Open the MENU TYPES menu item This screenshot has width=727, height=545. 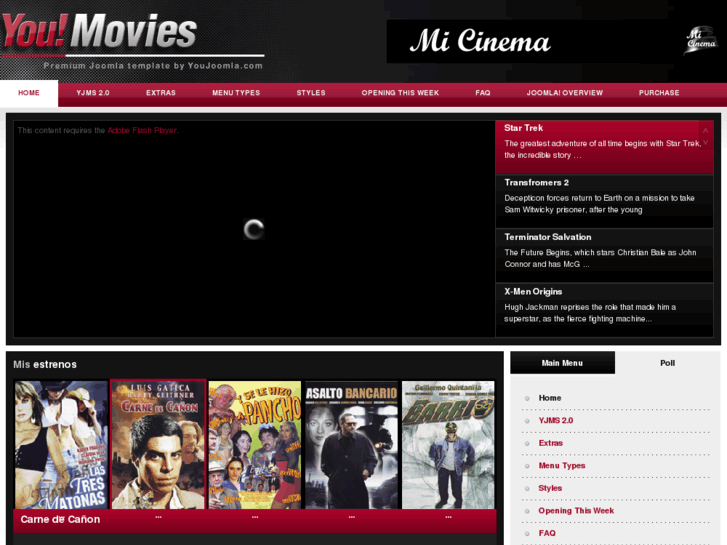pos(236,93)
